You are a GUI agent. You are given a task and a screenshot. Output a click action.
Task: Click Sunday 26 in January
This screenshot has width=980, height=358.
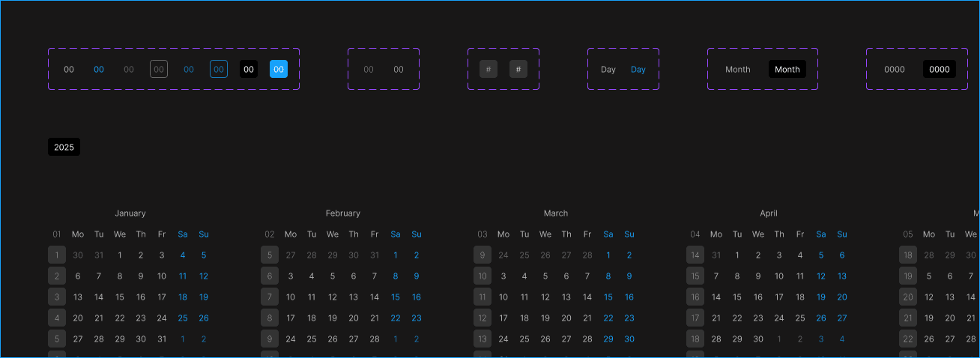(204, 318)
